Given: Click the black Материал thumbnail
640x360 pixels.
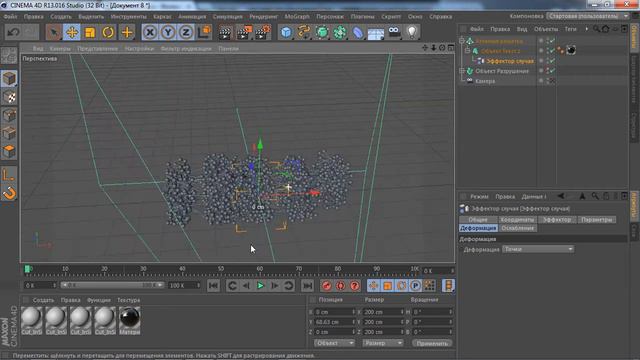Looking at the screenshot, I should pyautogui.click(x=129, y=318).
